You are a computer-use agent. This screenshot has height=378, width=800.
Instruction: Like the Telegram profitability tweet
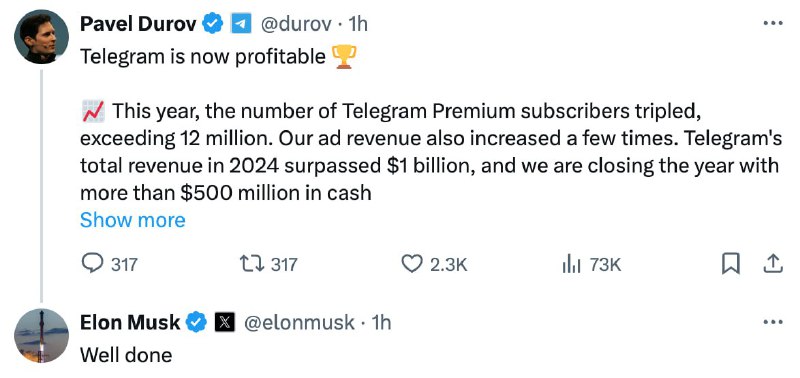(412, 264)
